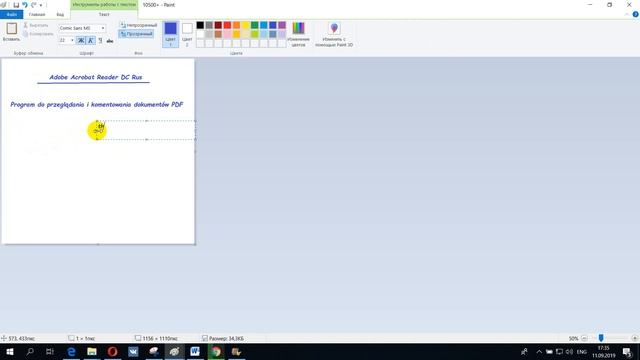
Task: Open the font size 22 dropdown
Action: [72, 40]
